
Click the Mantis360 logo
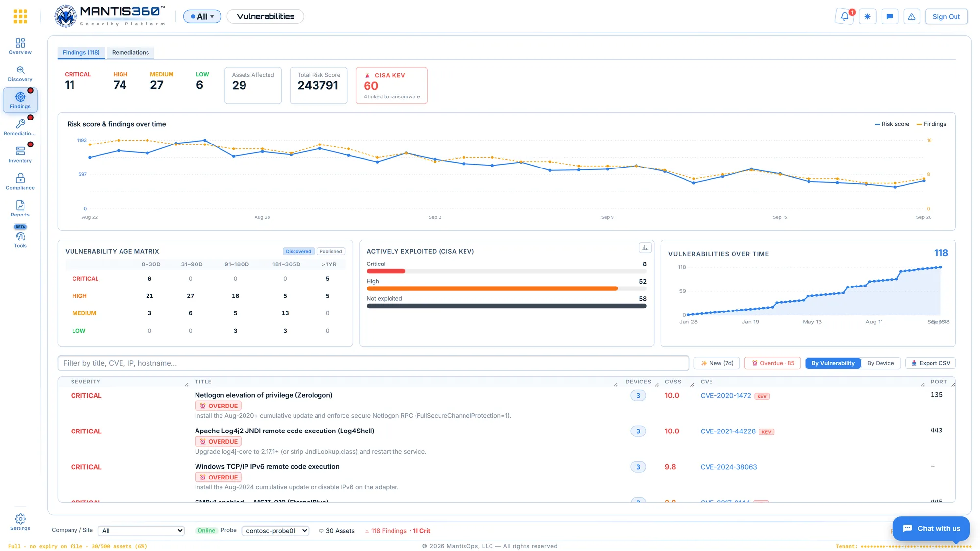(x=110, y=16)
